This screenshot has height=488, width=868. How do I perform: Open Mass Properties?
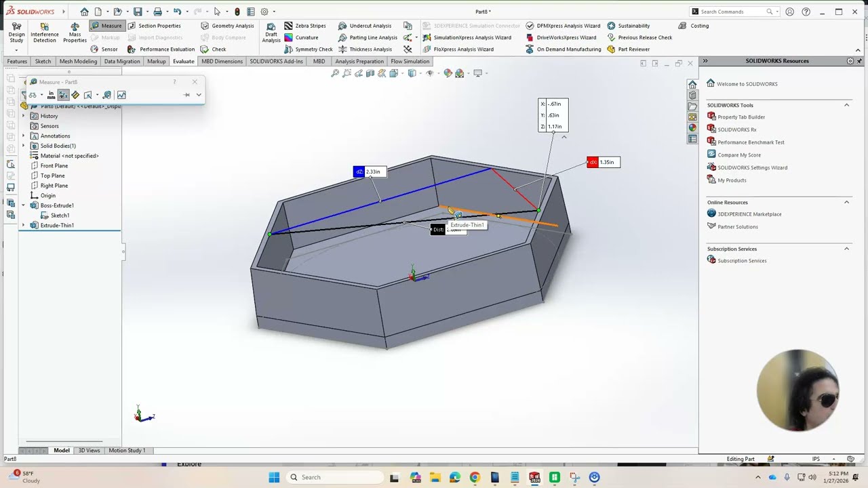[75, 33]
